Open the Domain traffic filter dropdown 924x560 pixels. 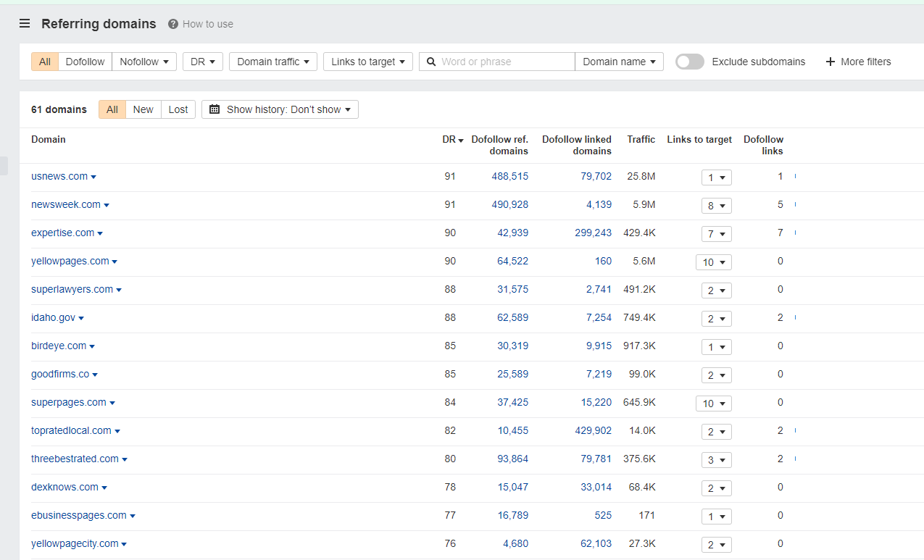tap(273, 62)
